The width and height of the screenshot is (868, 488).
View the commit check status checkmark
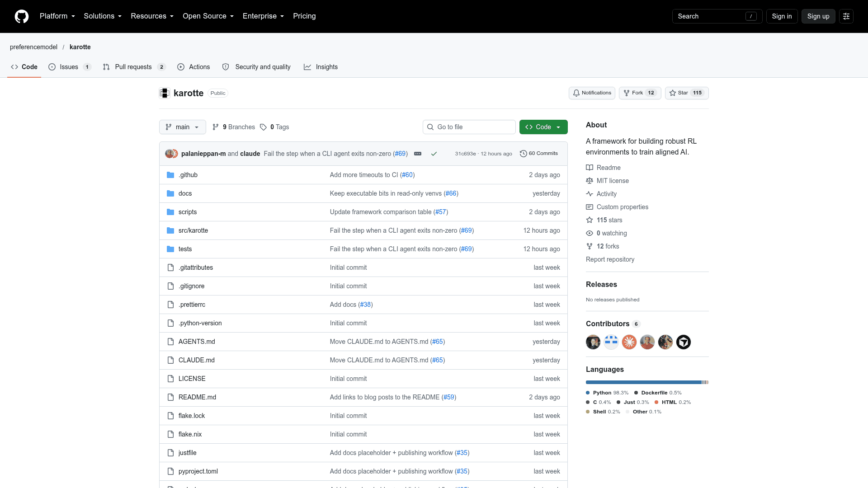pos(434,154)
